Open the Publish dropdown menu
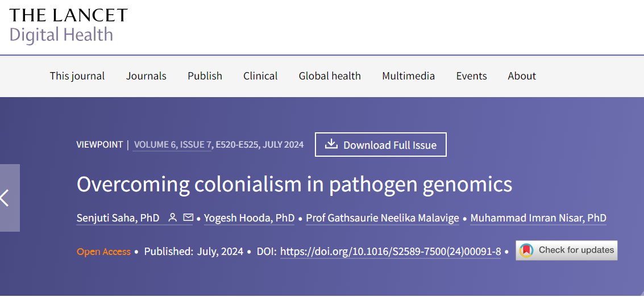The height and width of the screenshot is (297, 644). click(205, 76)
